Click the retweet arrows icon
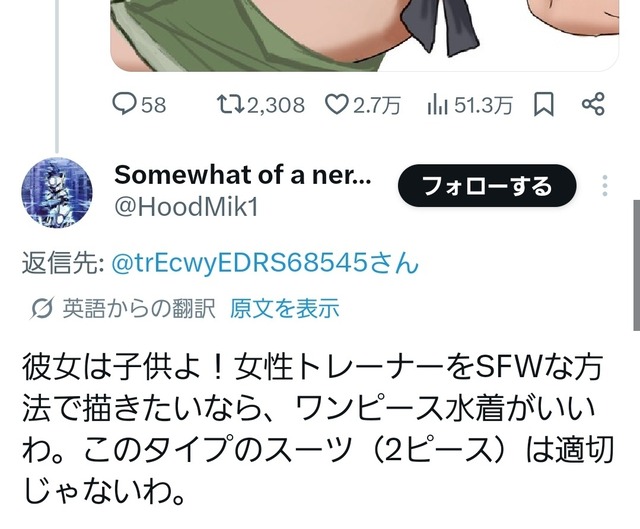This screenshot has height=529, width=640. (230, 104)
